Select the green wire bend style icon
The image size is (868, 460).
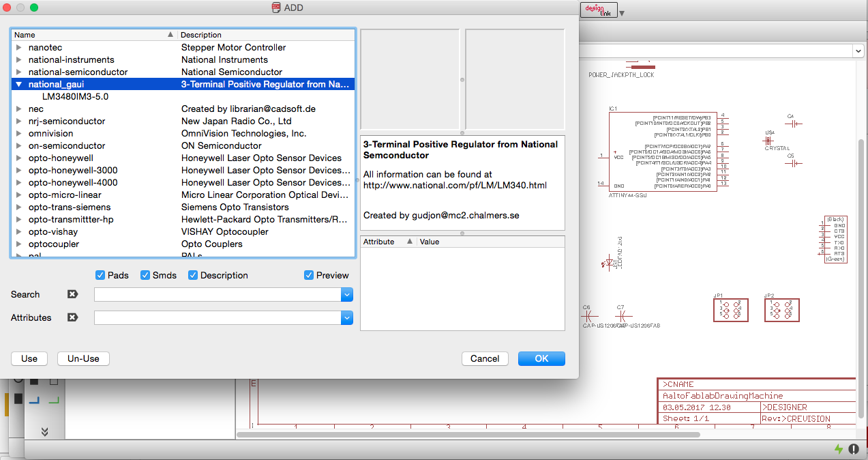pyautogui.click(x=54, y=400)
